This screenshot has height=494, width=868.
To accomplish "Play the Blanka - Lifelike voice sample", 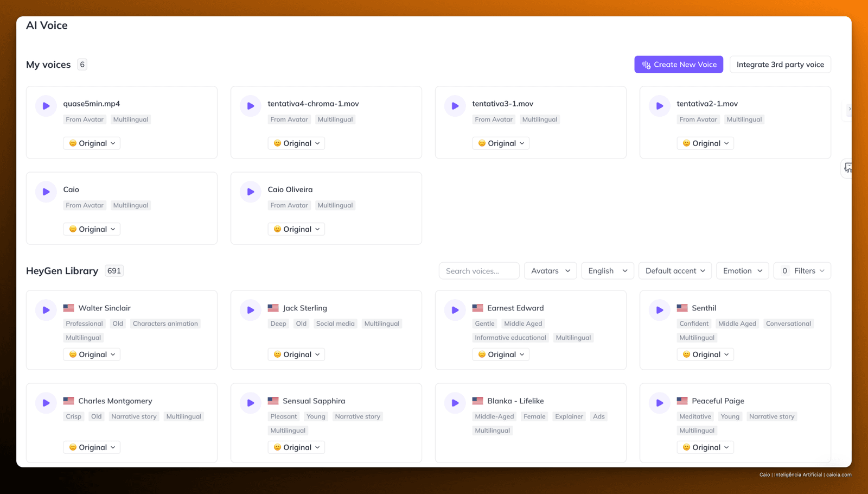I will [x=455, y=403].
